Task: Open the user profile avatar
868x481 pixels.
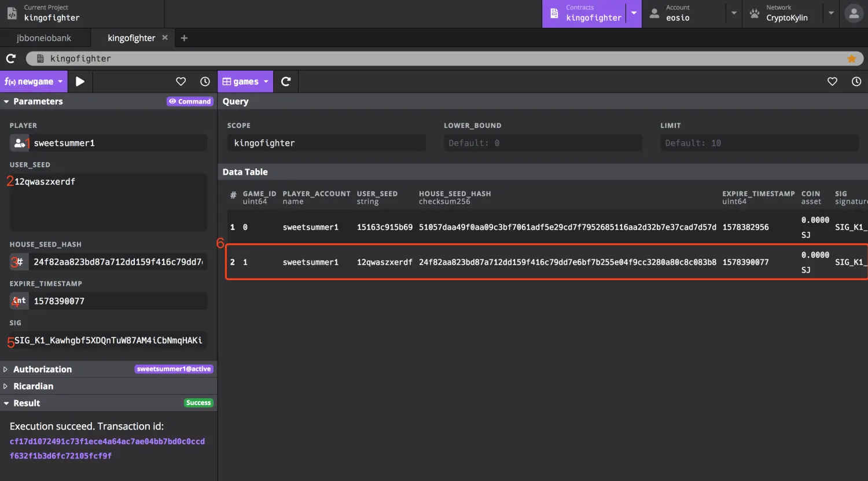Action: (854, 13)
